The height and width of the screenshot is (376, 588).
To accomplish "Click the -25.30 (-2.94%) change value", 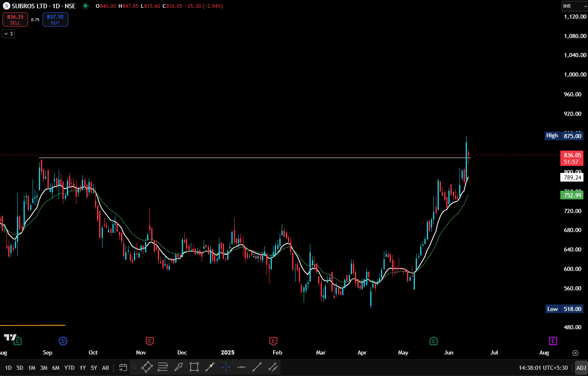I will coord(204,6).
